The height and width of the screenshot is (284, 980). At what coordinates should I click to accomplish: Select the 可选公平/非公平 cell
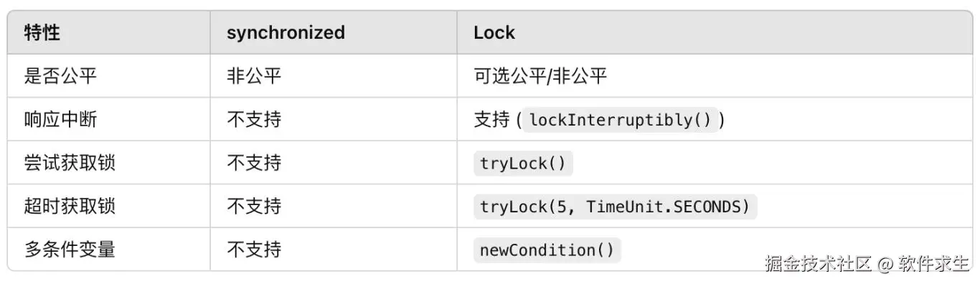point(540,76)
